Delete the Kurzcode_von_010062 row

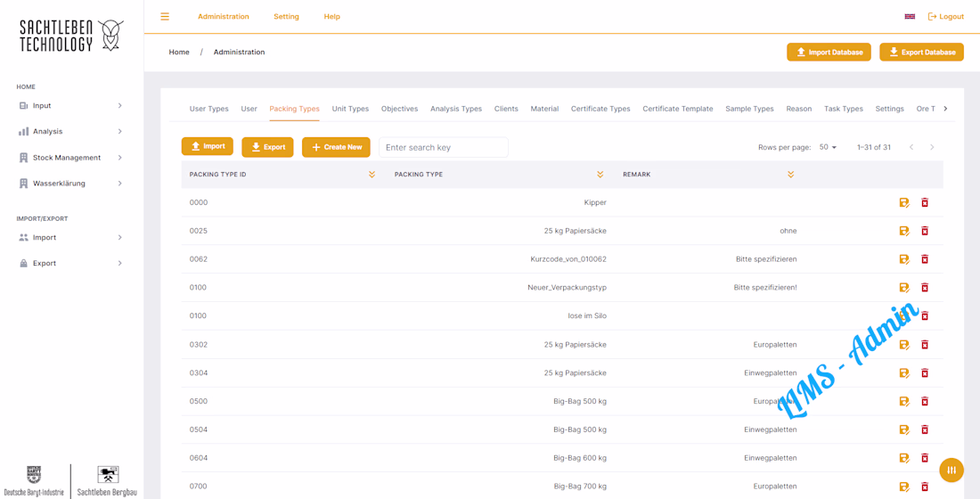click(x=925, y=259)
